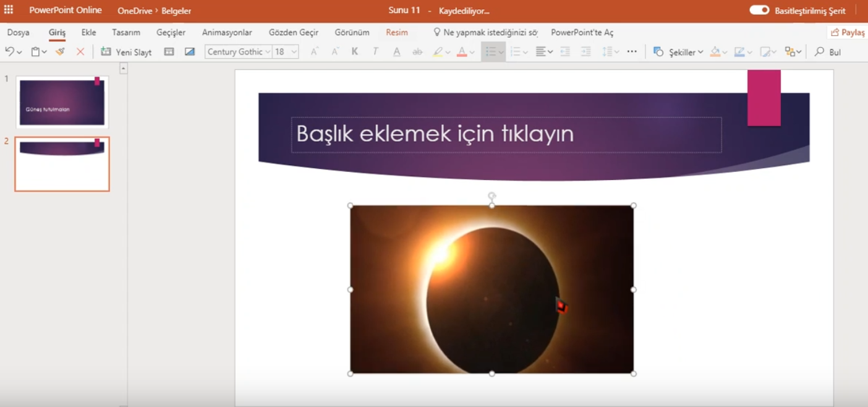Click the Yeni Slayt button
This screenshot has width=868, height=407.
point(127,52)
